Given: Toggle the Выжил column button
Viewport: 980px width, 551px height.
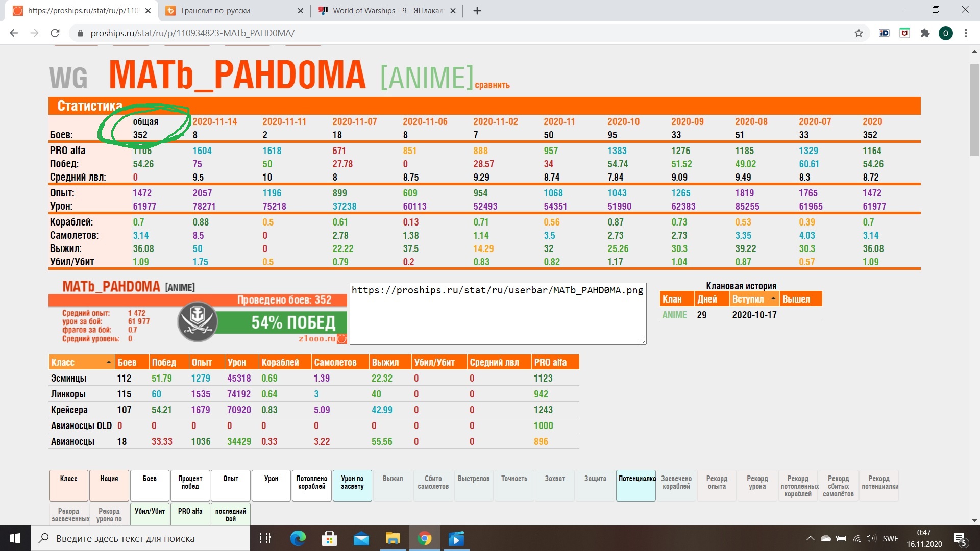Looking at the screenshot, I should click(393, 486).
